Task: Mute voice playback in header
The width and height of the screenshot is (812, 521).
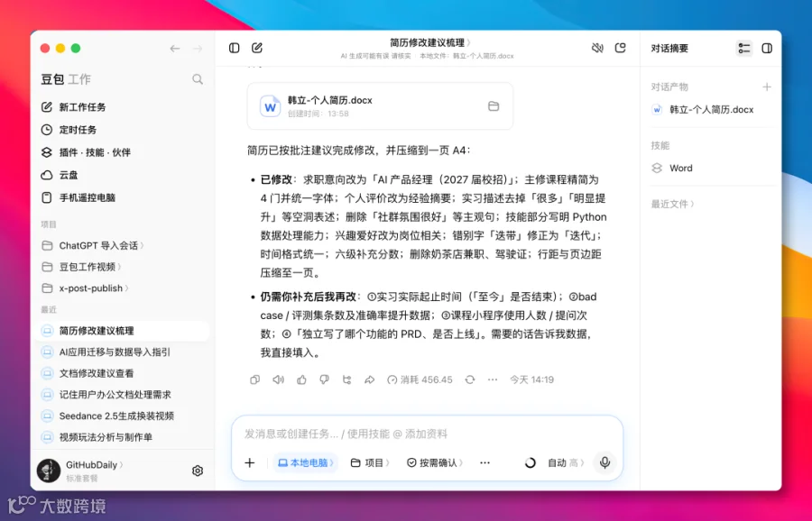Action: [597, 48]
